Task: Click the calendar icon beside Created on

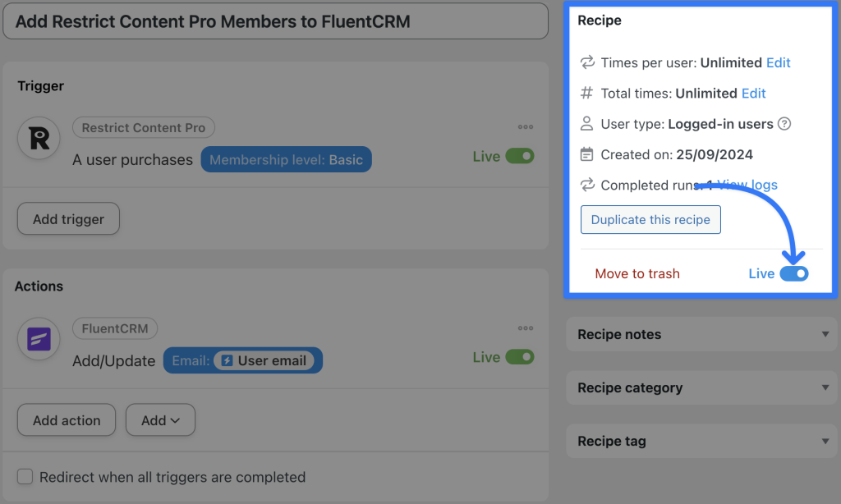Action: point(586,154)
